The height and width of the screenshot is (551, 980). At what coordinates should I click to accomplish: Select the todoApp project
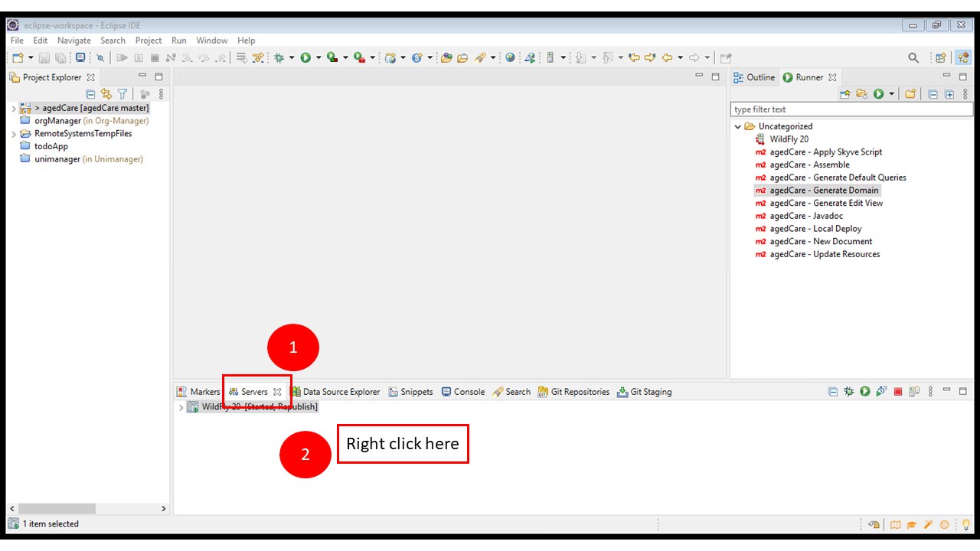pyautogui.click(x=44, y=146)
